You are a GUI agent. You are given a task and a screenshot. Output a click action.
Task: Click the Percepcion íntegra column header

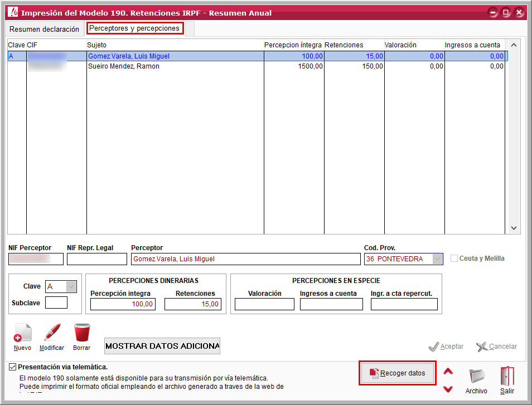(x=294, y=45)
